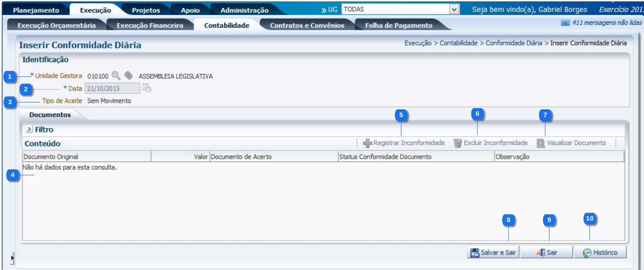Click Visualizar Documento magnifier icon
644x270 pixels.
[541, 143]
